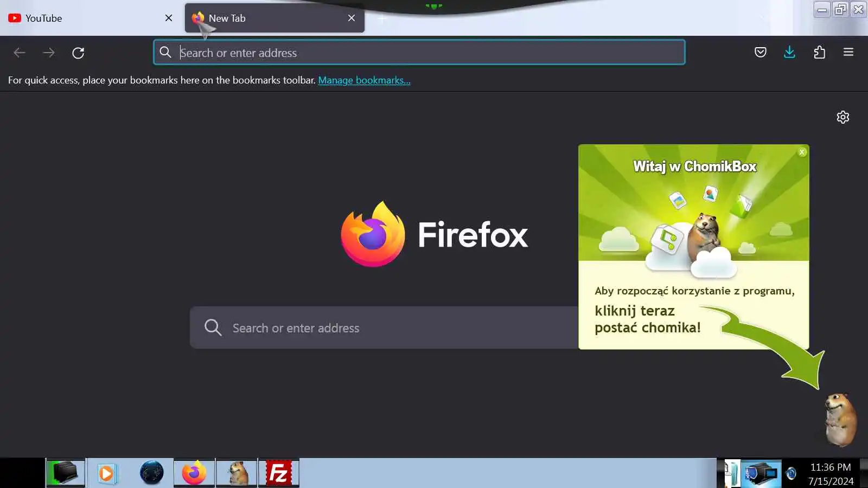Click the Start area left of the taskbar

(x=22, y=473)
